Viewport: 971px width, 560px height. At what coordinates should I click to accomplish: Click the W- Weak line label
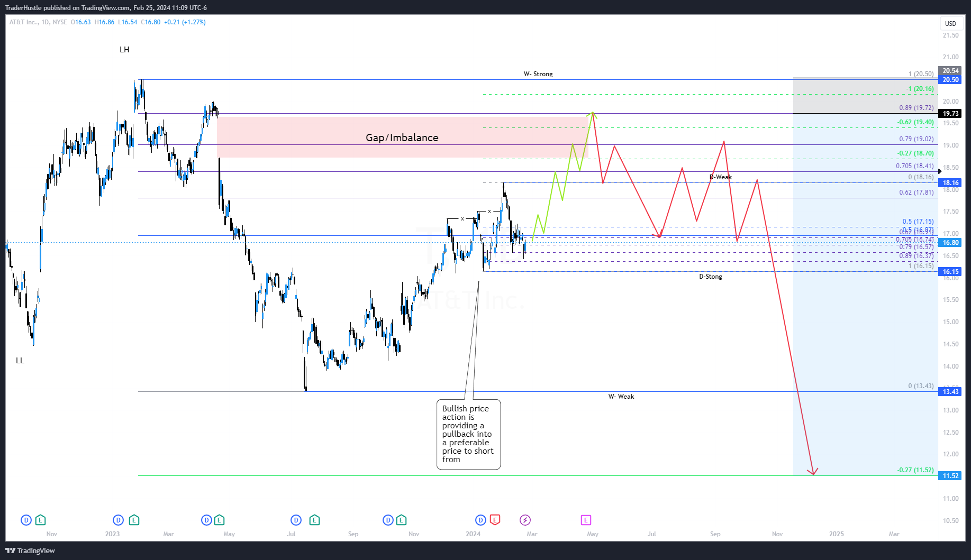point(621,397)
